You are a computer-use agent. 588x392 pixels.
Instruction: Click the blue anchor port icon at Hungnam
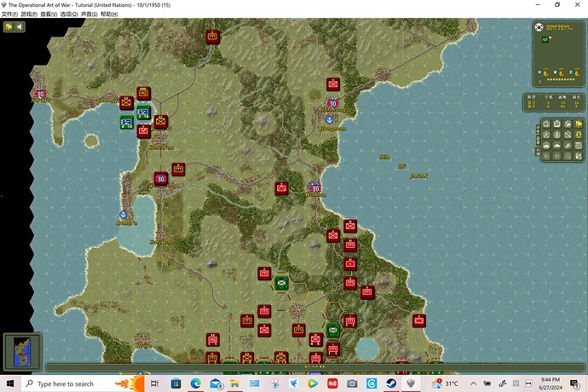[x=329, y=120]
